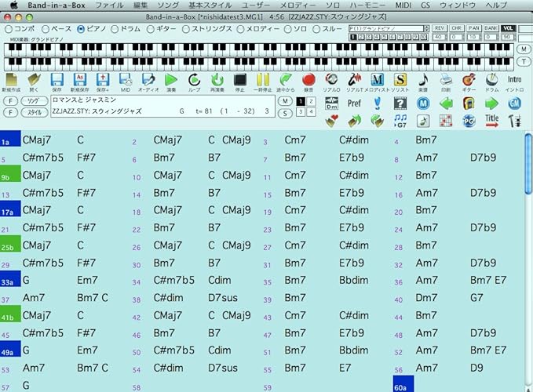Screen dimensions: 533x392
Task: Open the リアルD RealDrums icon
Action: pos(331,82)
